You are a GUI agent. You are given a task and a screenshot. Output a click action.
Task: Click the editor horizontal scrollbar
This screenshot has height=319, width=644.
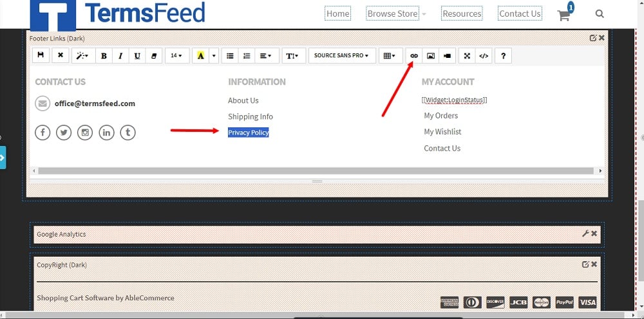316,170
